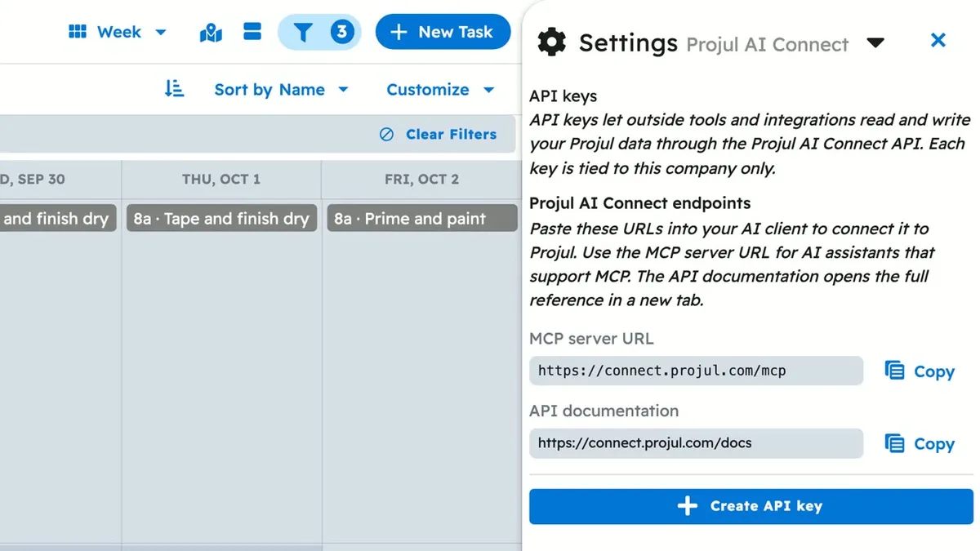The image size is (980, 551).
Task: Copy the MCP server URL
Action: pyautogui.click(x=920, y=371)
